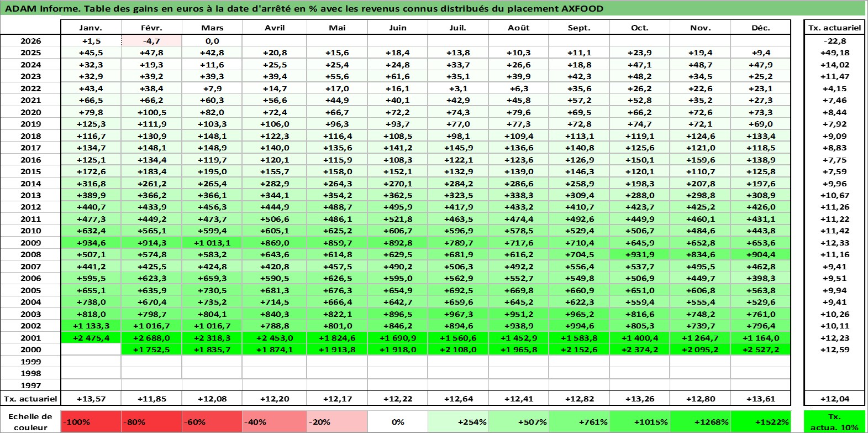Select bottom actuarial value +11,85 for February
Image resolution: width=868 pixels, height=433 pixels.
pos(151,399)
